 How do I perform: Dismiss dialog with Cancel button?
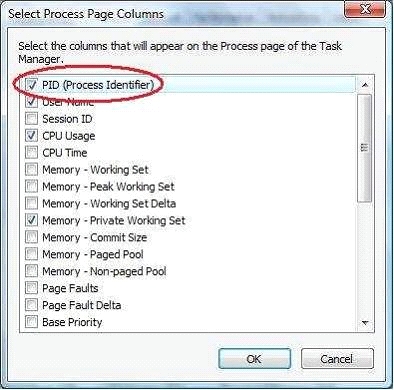click(x=337, y=359)
